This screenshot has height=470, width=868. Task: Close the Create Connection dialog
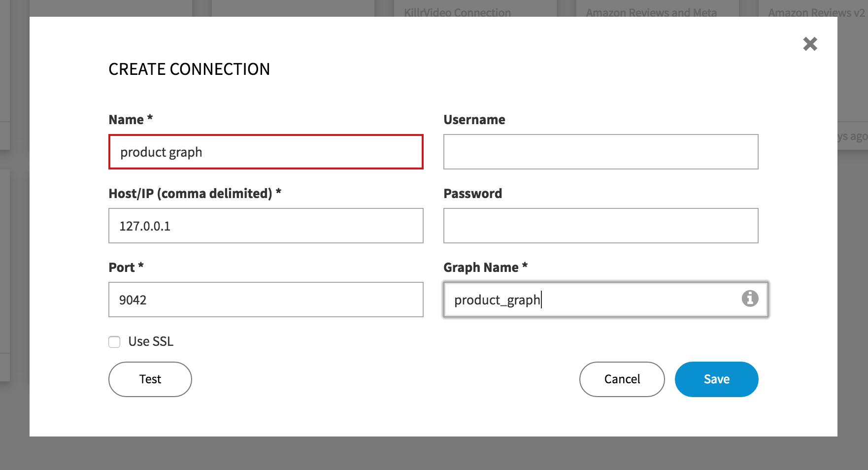click(x=810, y=44)
